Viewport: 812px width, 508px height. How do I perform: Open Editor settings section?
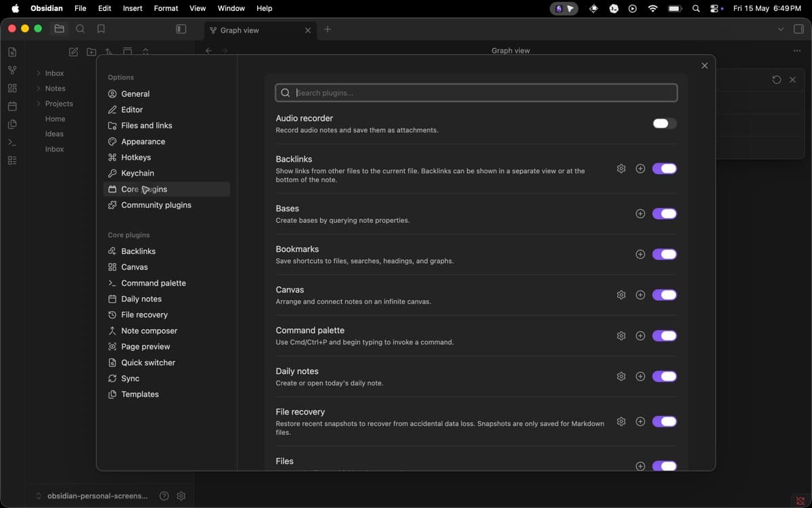(166, 110)
